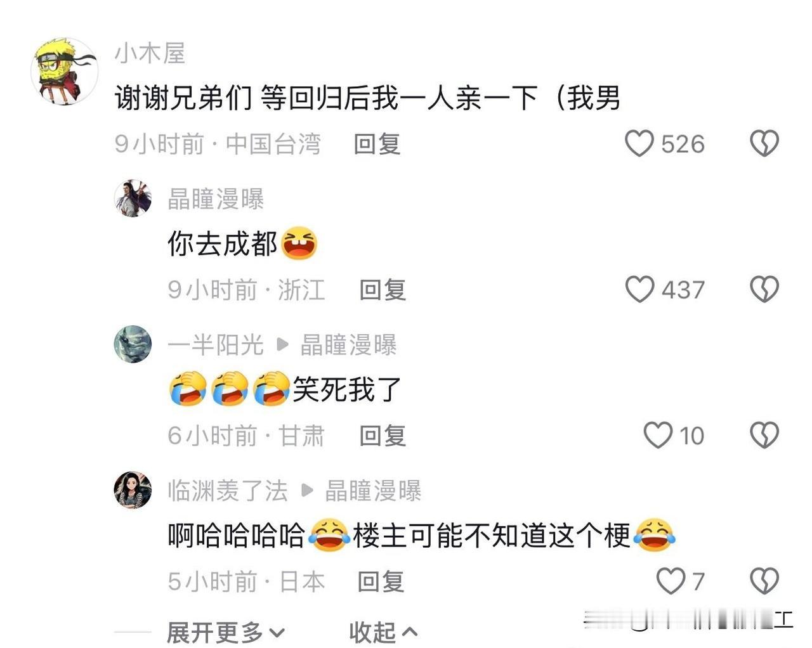The image size is (812, 648).
Task: Open 临渊羡了法 username link
Action: pyautogui.click(x=228, y=491)
